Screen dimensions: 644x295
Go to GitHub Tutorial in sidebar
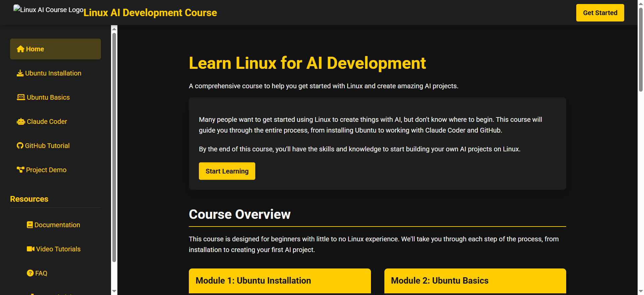click(x=47, y=146)
